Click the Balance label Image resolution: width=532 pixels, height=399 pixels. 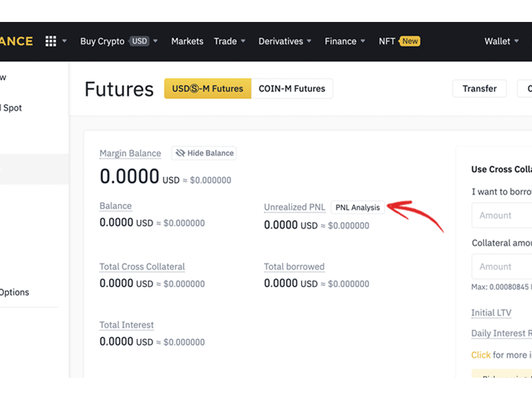(116, 206)
